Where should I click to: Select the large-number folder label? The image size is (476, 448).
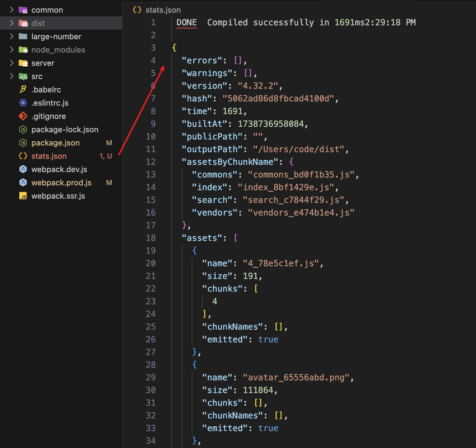coord(56,37)
